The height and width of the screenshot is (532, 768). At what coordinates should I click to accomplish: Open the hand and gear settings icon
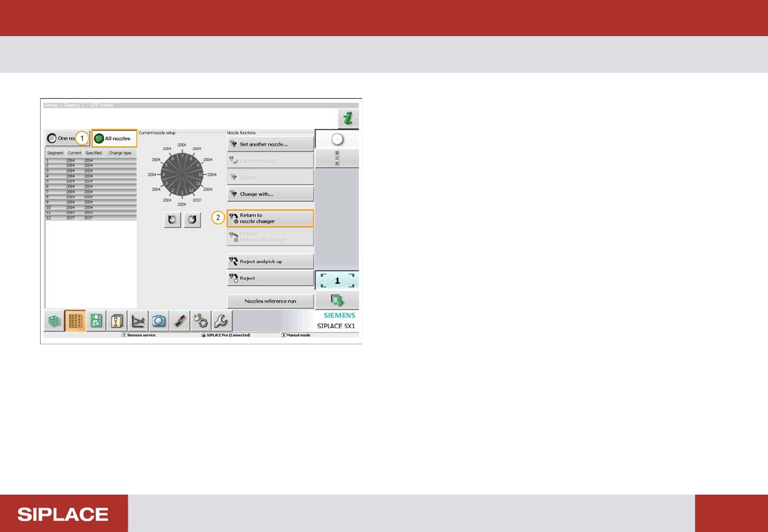[x=201, y=321]
